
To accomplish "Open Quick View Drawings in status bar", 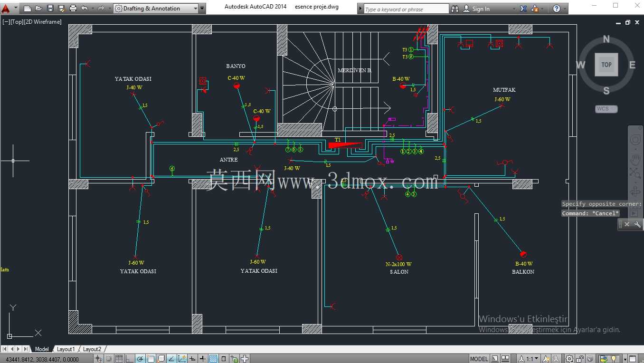I will tap(505, 359).
